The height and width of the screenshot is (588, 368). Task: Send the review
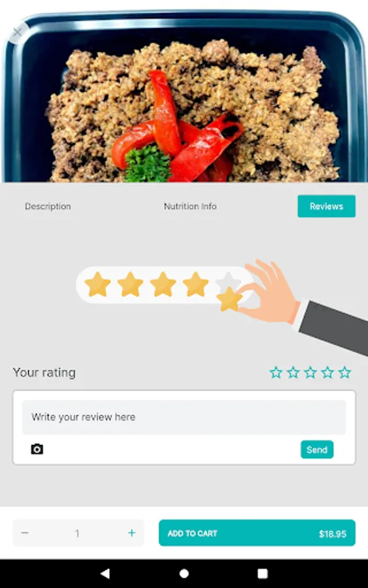pos(317,449)
